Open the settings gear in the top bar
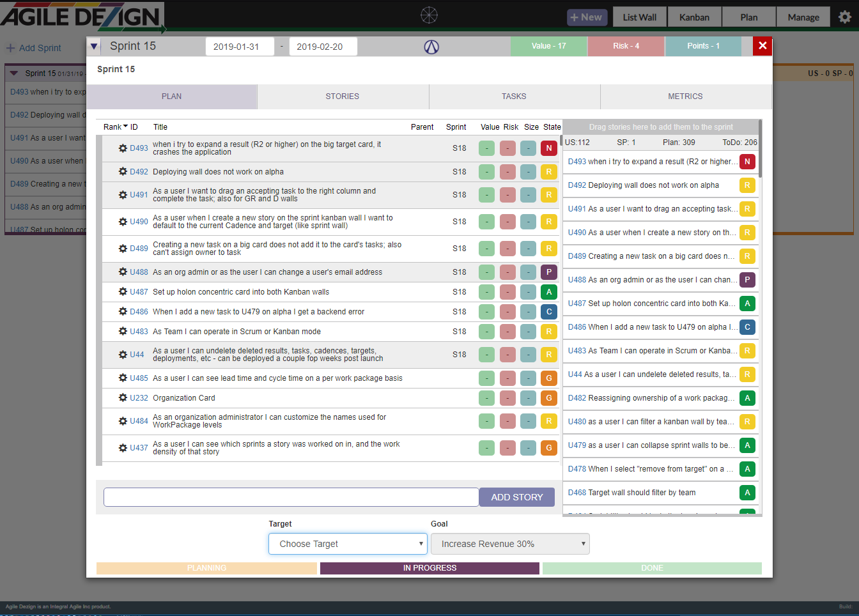This screenshot has width=859, height=616. point(845,17)
